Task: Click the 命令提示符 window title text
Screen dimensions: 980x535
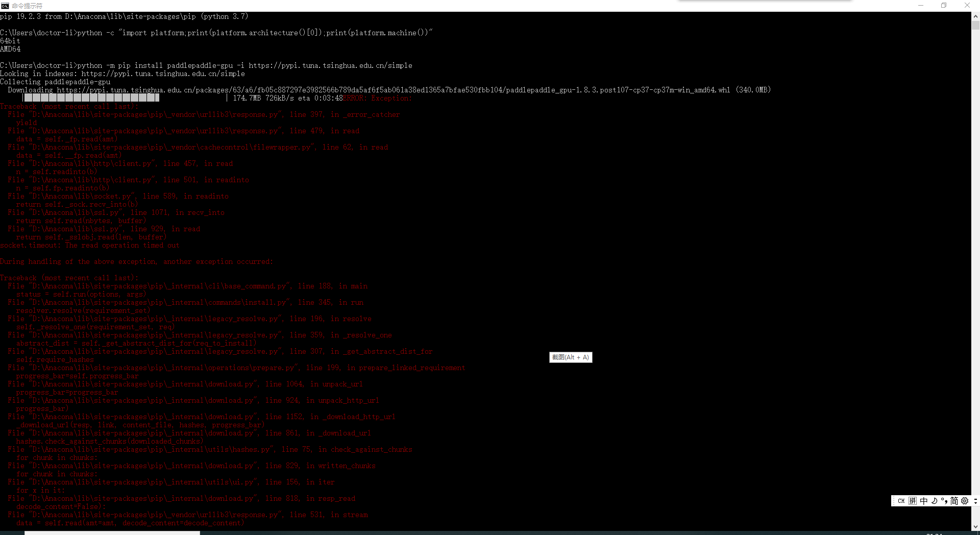Action: point(27,6)
